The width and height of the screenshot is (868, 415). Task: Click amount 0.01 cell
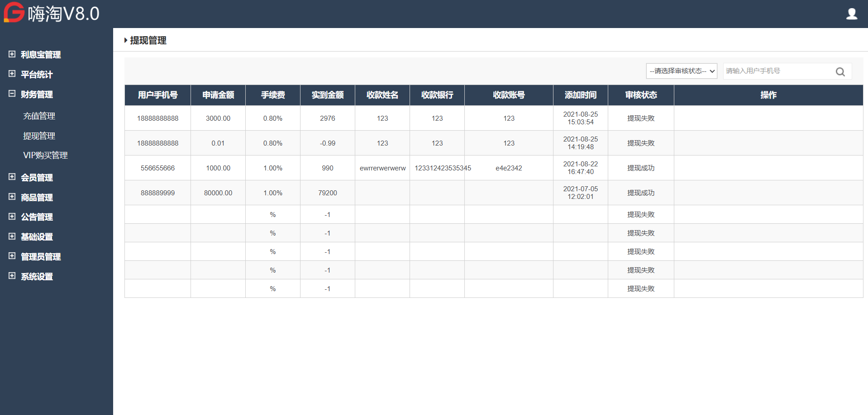click(x=218, y=143)
